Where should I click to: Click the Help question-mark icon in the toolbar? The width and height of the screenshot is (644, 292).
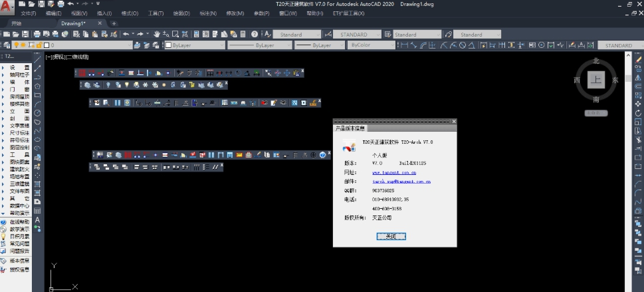(255, 34)
